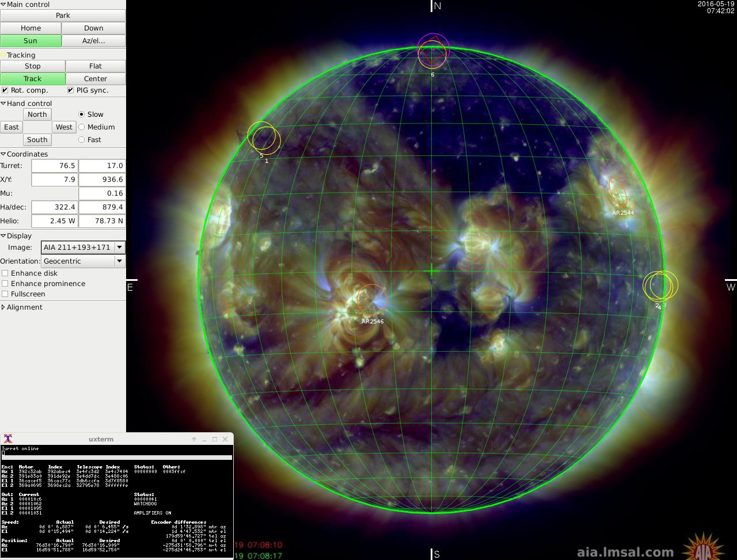
Task: Click the Mu value input field
Action: (x=101, y=193)
